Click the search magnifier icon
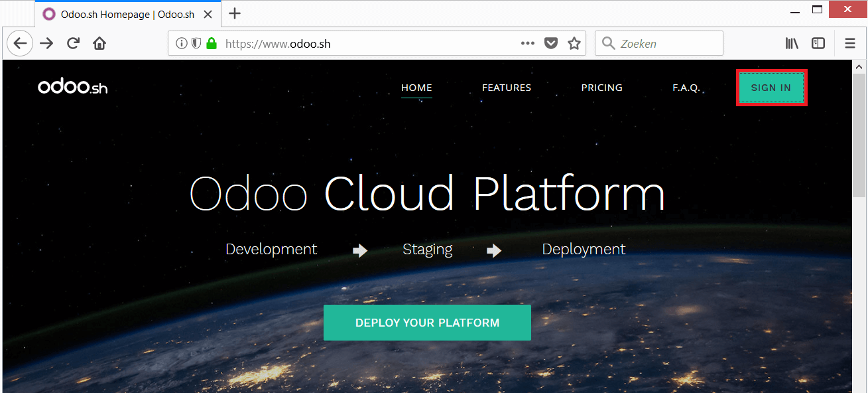 609,44
